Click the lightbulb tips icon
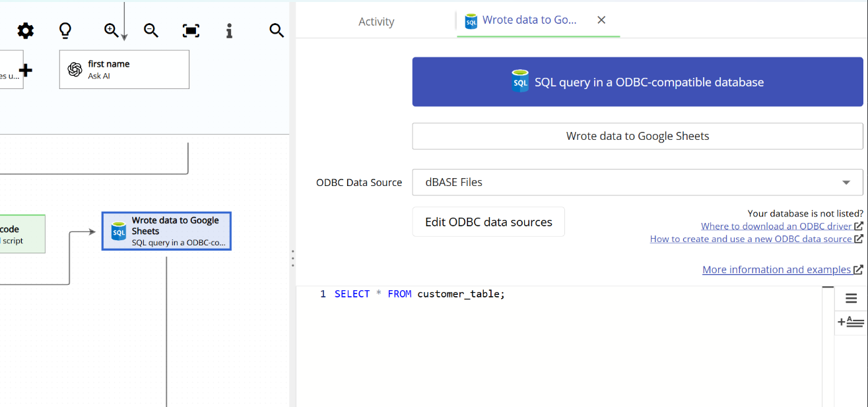This screenshot has width=868, height=407. point(65,30)
